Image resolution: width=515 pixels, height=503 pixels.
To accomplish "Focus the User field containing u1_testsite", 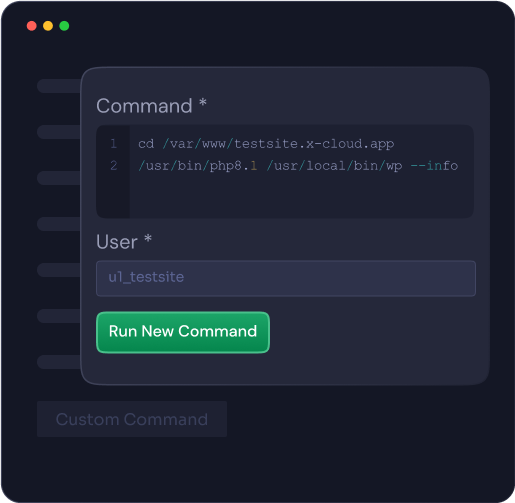I will (x=286, y=278).
